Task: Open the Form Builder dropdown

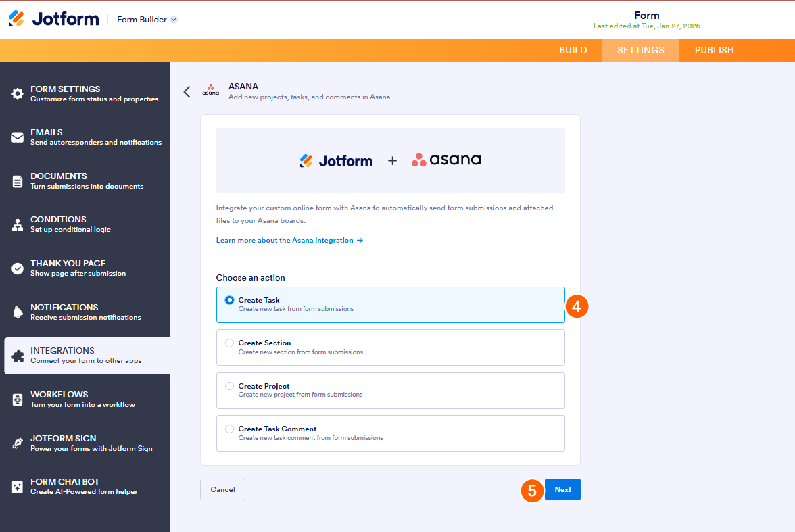Action: 147,19
